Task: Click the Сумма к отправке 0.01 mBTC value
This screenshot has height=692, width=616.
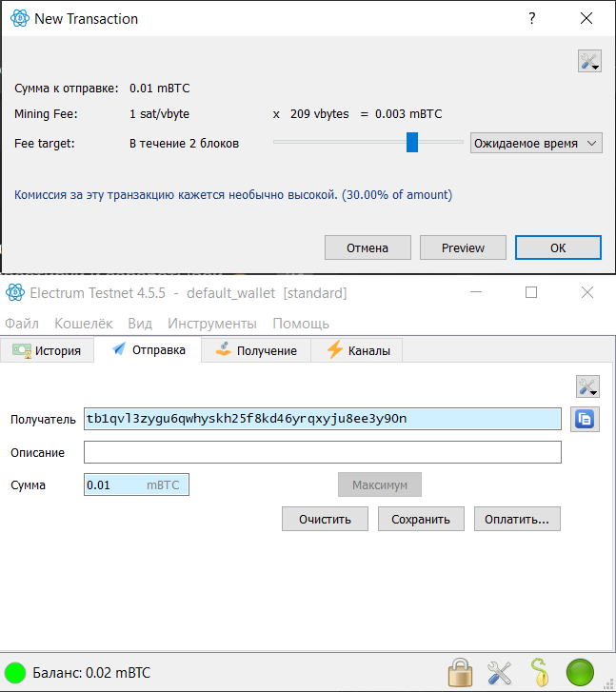Action: click(159, 89)
